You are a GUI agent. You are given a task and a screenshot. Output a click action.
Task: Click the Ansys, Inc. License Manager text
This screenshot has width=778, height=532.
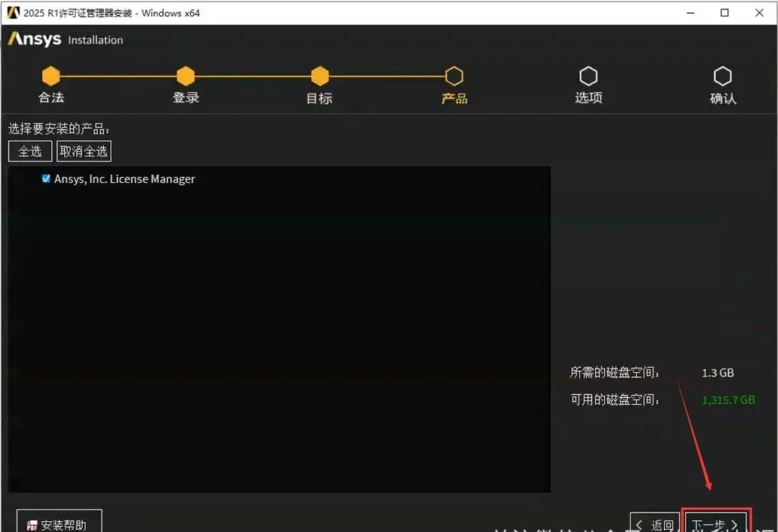coord(125,179)
